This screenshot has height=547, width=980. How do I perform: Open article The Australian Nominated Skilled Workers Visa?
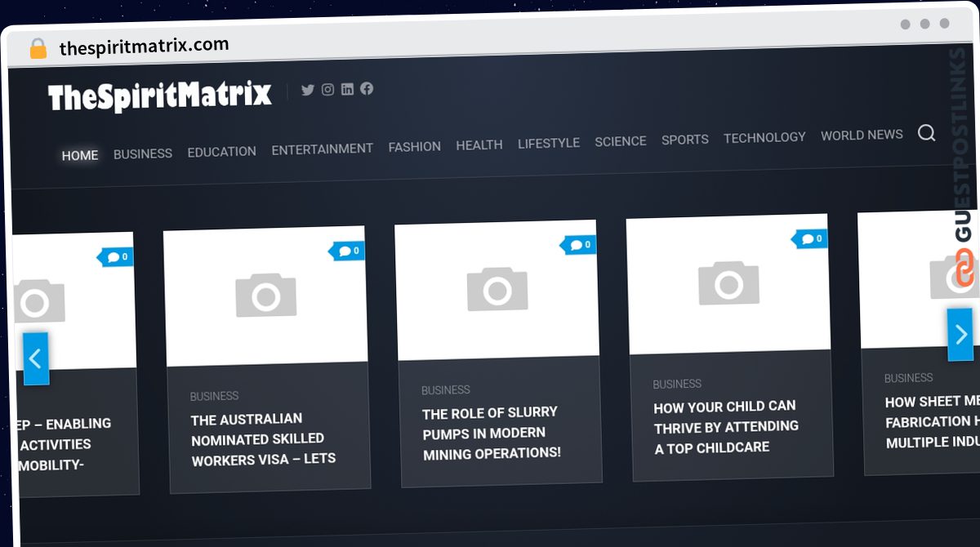(263, 439)
